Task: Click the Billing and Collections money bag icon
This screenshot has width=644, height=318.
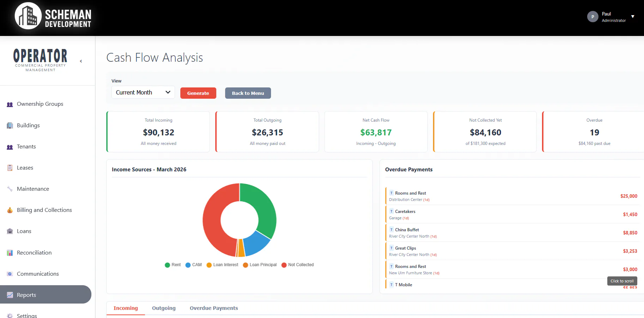Action: tap(10, 210)
